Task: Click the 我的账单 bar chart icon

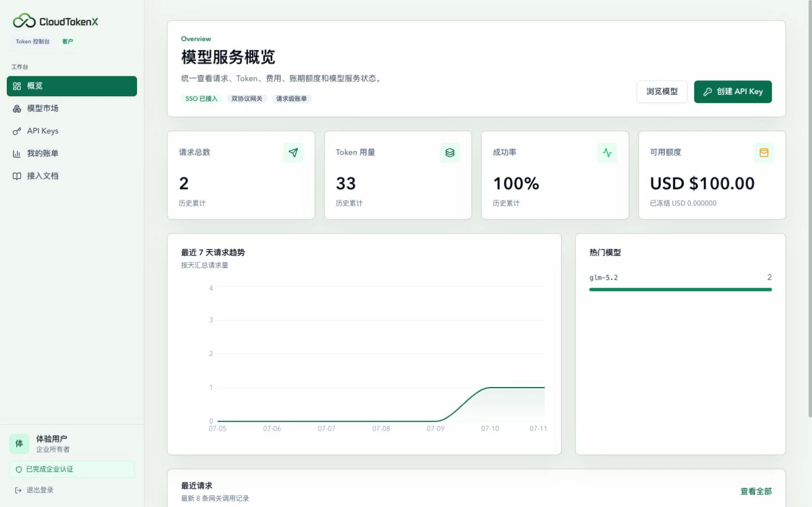Action: tap(17, 154)
